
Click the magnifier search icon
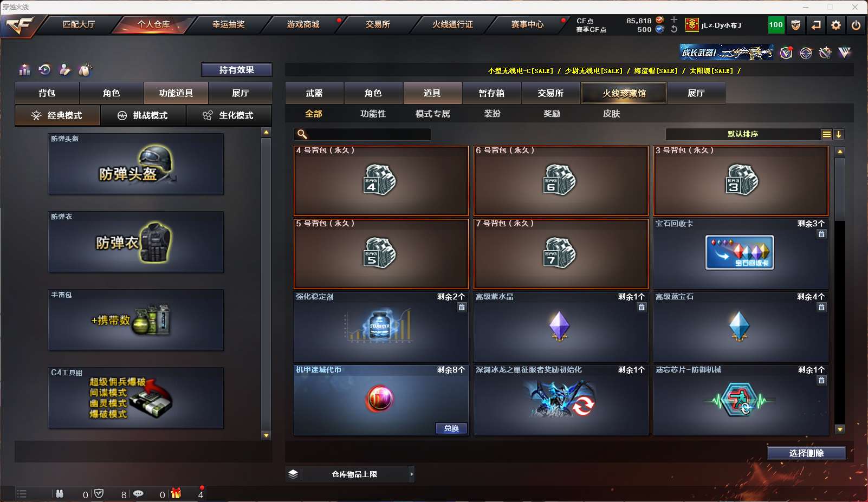pyautogui.click(x=302, y=134)
